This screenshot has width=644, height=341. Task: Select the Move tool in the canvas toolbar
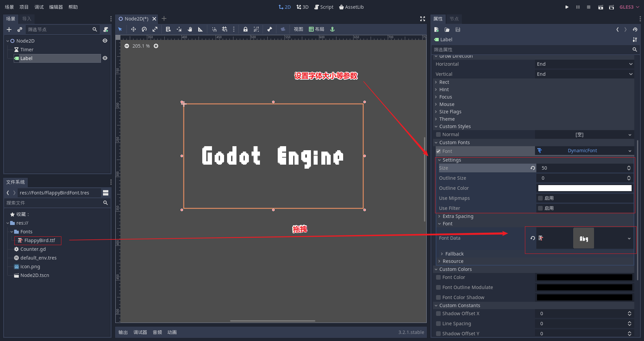click(x=133, y=29)
